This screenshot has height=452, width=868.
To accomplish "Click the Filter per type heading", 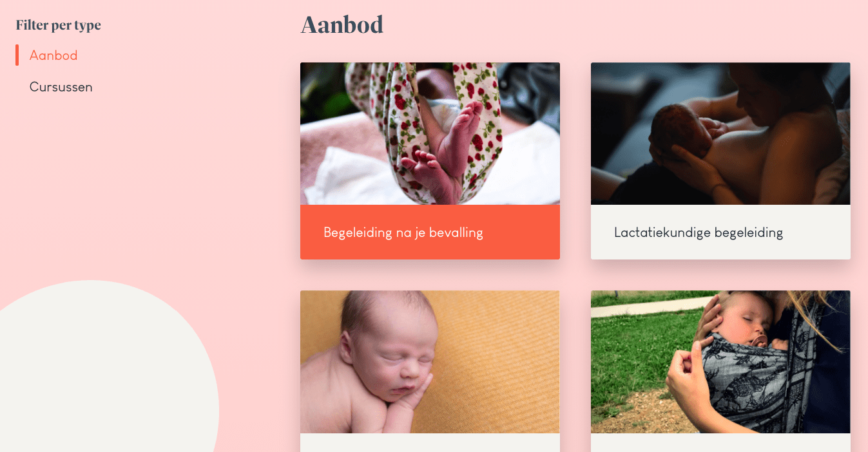I will pos(59,25).
